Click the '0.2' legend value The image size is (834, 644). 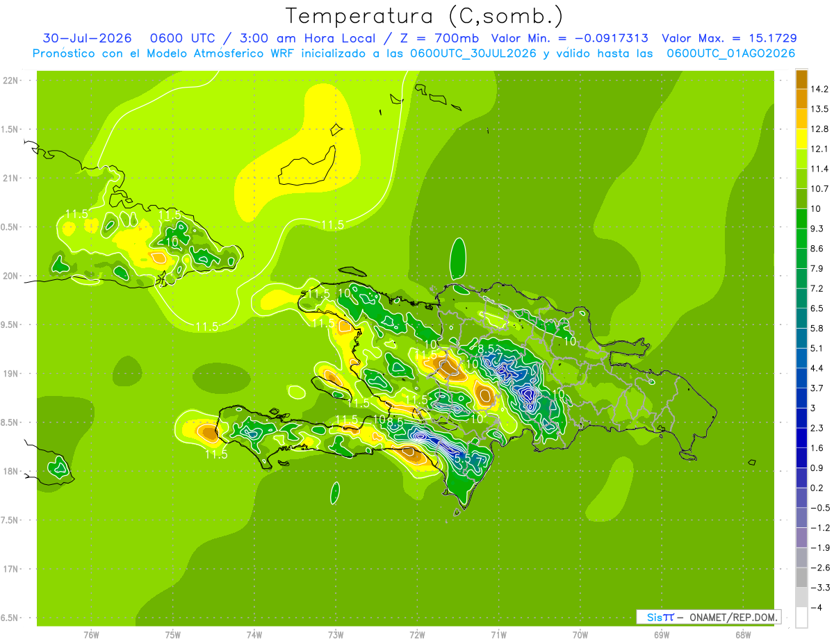click(x=818, y=488)
